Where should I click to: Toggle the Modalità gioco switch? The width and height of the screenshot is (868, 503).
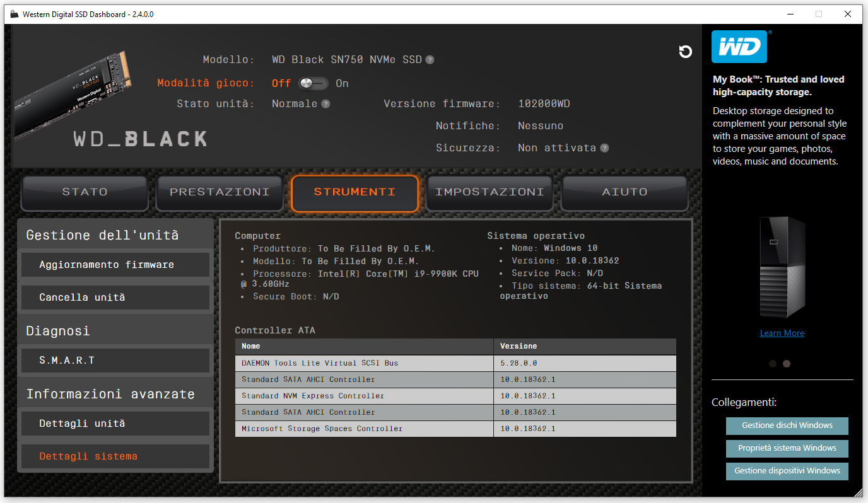tap(313, 83)
